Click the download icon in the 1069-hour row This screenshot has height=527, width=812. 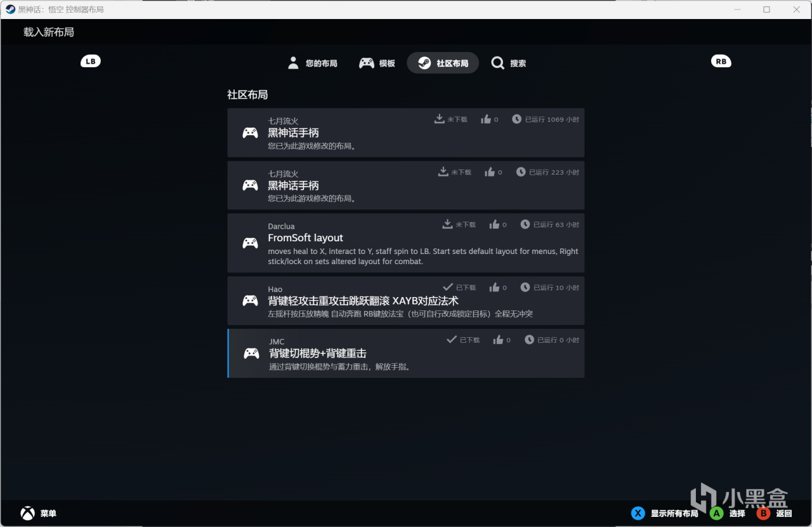[x=439, y=119]
